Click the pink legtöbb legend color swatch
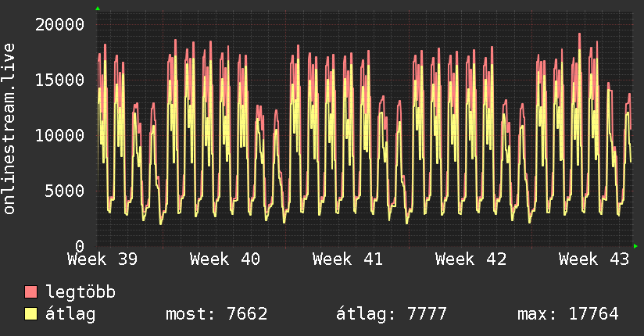Image resolution: width=644 pixels, height=336 pixels. [x=30, y=292]
